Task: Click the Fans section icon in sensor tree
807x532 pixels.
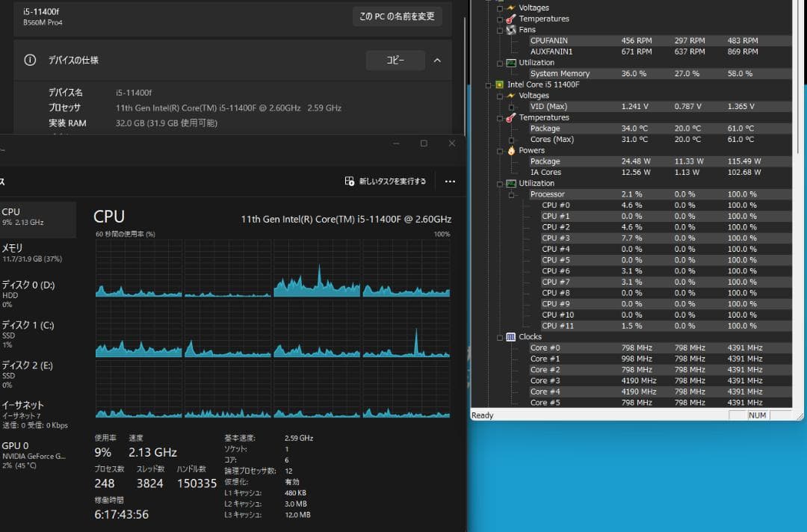Action: [510, 29]
